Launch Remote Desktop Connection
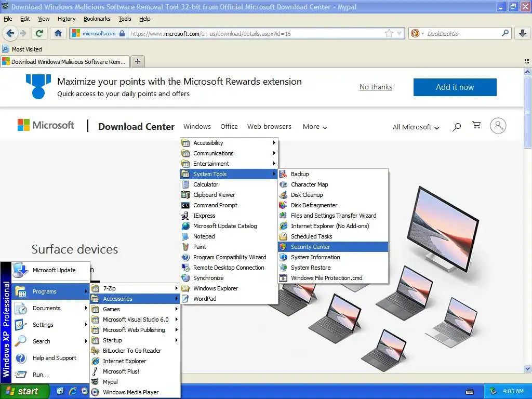Viewport: 532px width, 399px height. tap(229, 268)
